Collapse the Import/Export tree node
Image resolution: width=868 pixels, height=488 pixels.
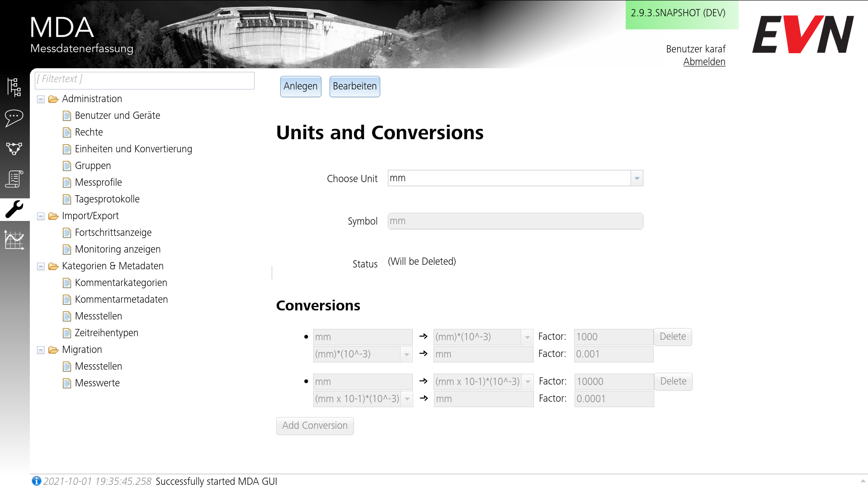coord(40,216)
